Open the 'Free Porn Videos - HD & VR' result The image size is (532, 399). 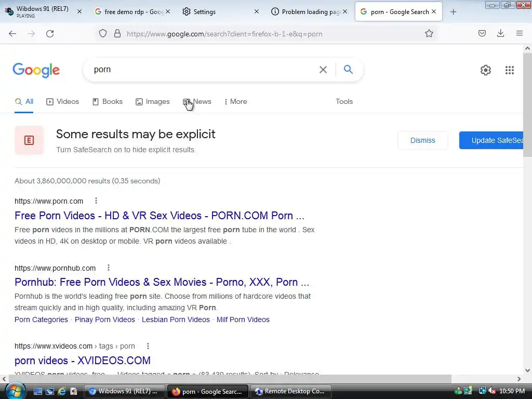[159, 216]
